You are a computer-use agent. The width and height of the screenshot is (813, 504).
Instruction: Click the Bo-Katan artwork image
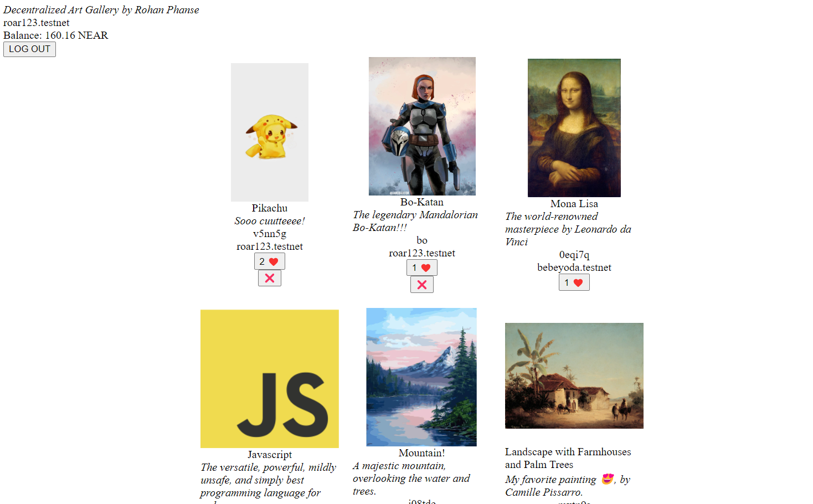click(x=422, y=126)
